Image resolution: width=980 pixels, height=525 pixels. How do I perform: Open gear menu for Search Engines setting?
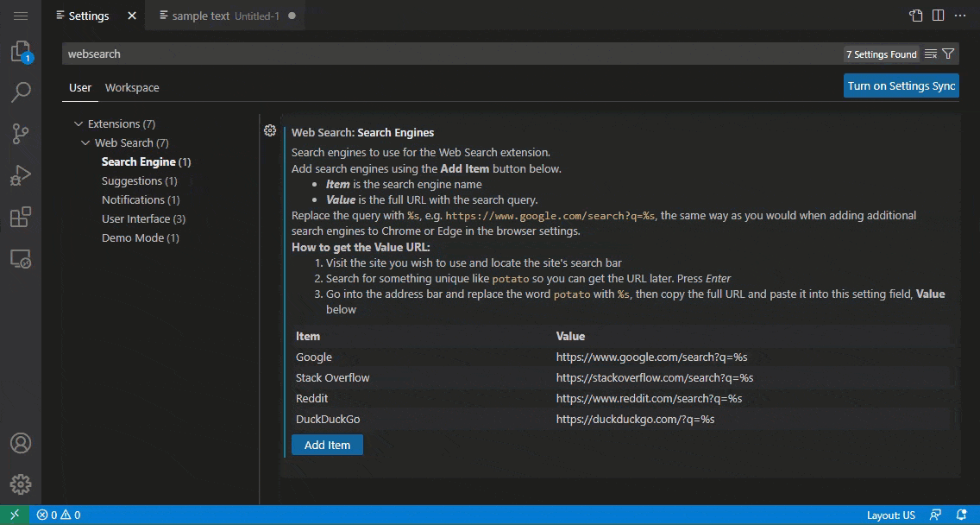(x=270, y=130)
